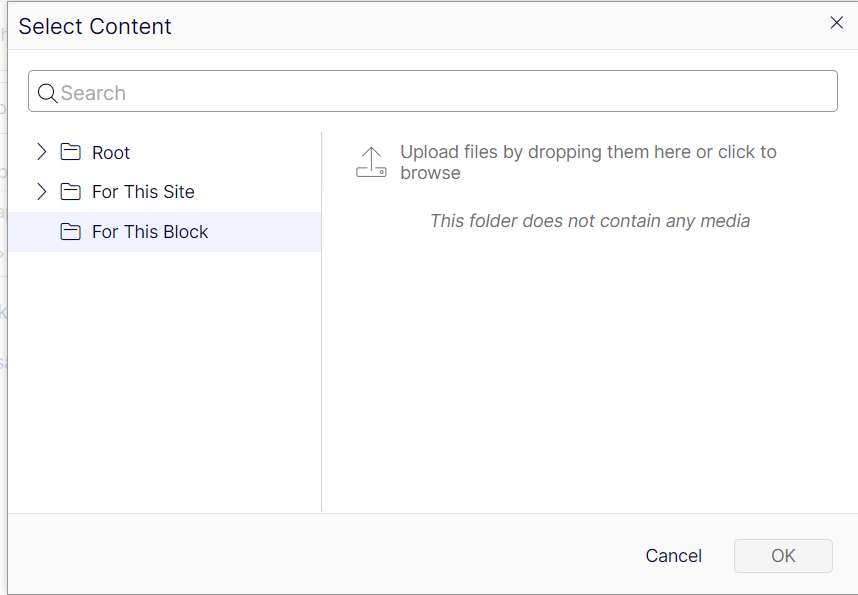Click the 'does not contain any media' message
858x595 pixels.
tap(589, 221)
